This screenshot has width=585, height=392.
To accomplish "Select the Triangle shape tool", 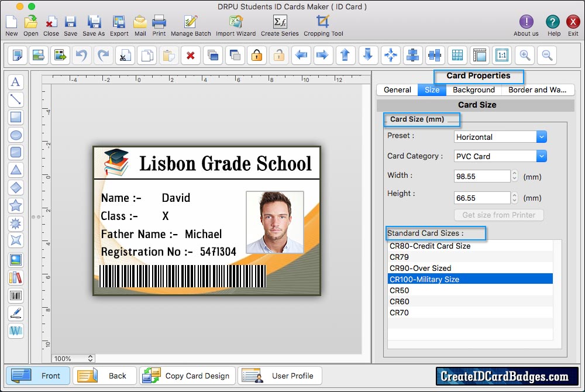I will (16, 170).
